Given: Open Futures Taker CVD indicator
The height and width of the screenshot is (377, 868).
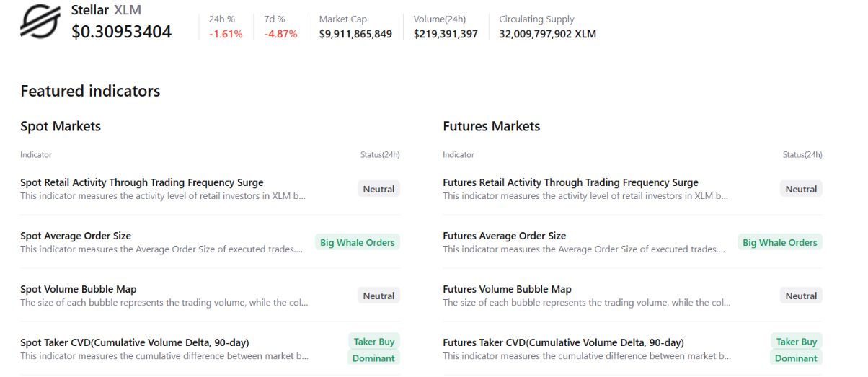Looking at the screenshot, I should pyautogui.click(x=563, y=343).
